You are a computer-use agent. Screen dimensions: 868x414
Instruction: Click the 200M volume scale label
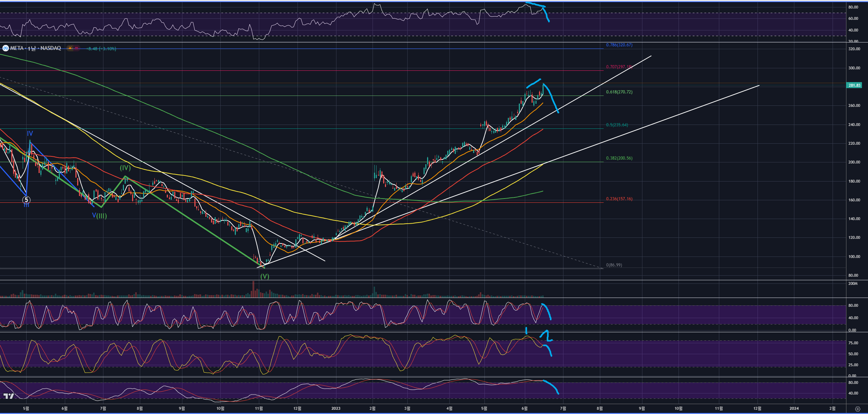853,283
